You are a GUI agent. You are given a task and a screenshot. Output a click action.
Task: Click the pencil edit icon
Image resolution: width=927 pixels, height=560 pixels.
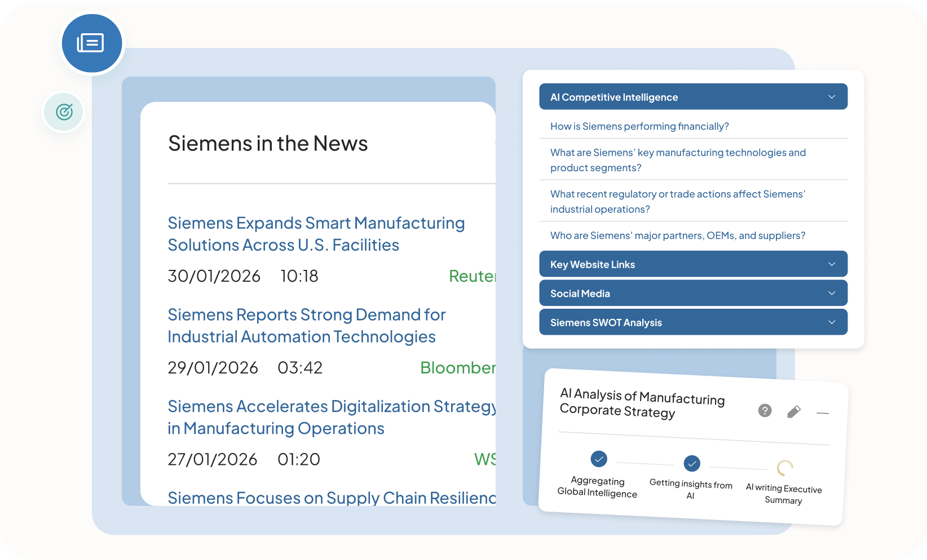click(x=794, y=412)
